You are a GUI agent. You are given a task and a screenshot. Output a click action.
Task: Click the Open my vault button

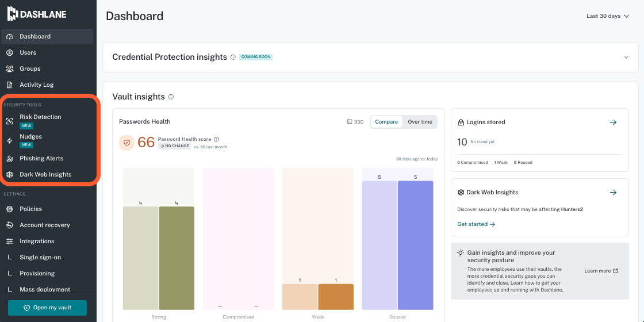[48, 308]
